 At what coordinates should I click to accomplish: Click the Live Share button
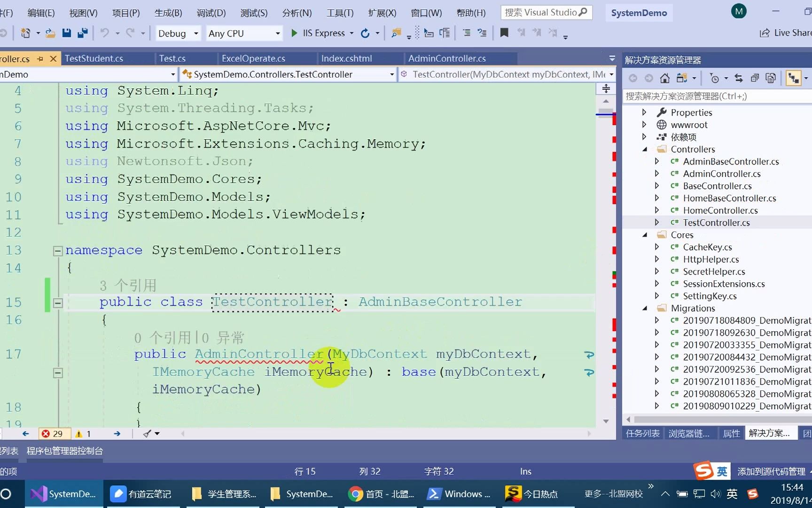coord(786,33)
